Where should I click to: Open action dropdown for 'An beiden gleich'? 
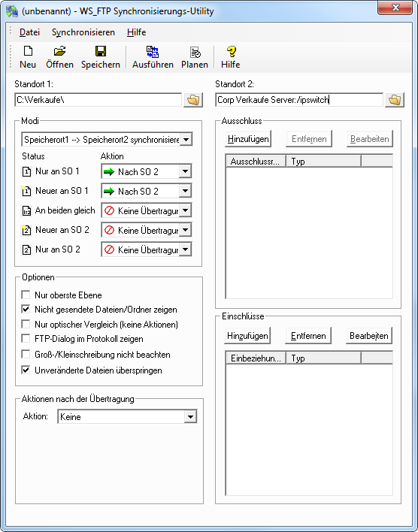(185, 210)
